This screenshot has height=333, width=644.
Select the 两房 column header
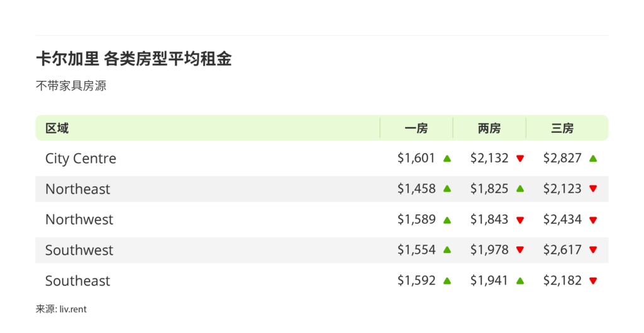pos(489,128)
